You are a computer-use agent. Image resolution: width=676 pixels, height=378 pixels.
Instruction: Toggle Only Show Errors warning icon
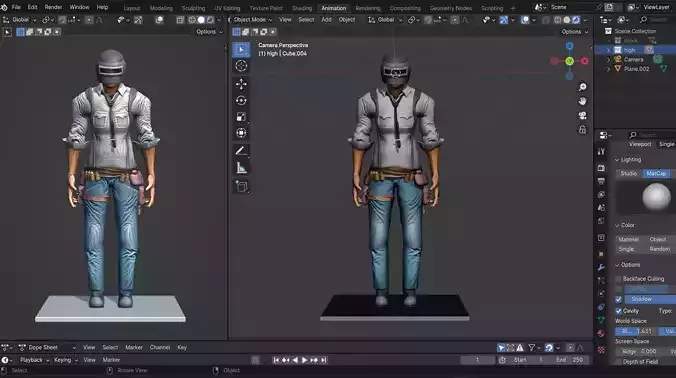(520, 347)
